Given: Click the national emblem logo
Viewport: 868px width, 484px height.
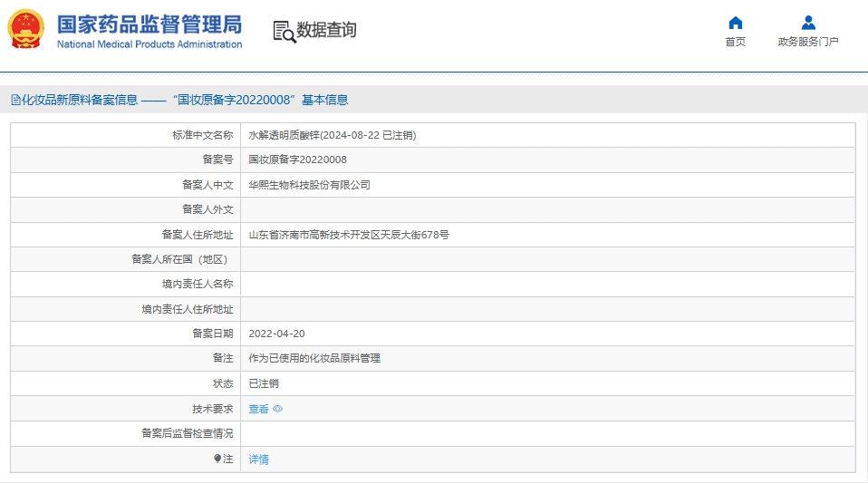Looking at the screenshot, I should 25,29.
